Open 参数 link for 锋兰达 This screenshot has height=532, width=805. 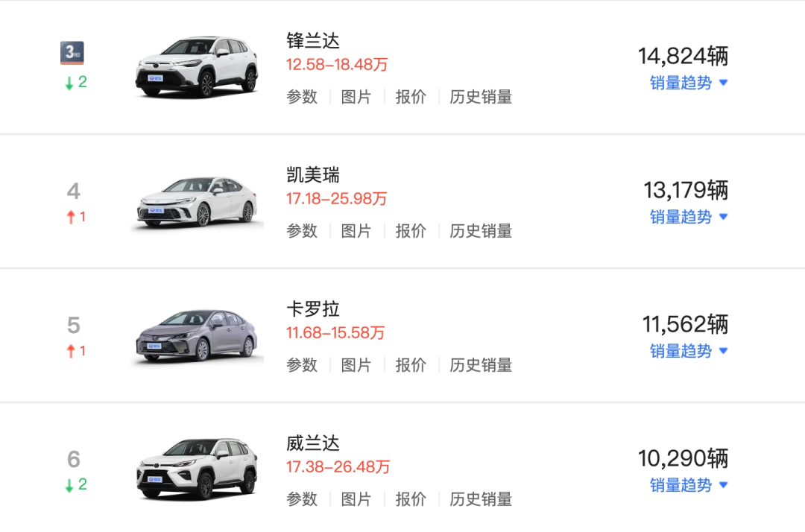click(x=302, y=97)
